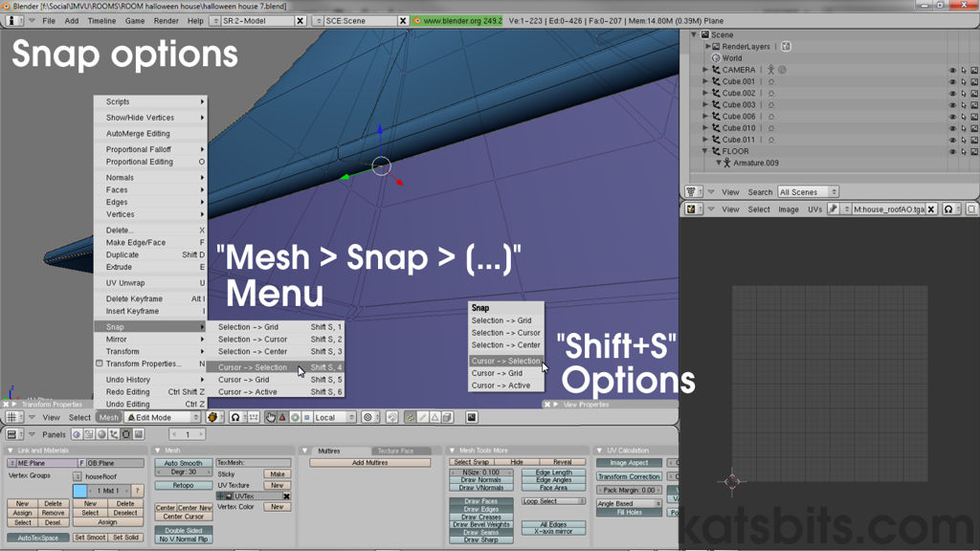Toggle selectability arrow for Cube.006

(x=964, y=117)
